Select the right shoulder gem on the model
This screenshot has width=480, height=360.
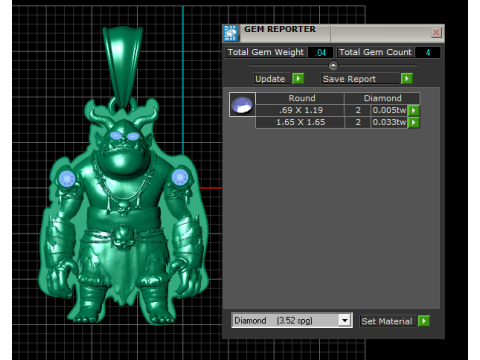click(180, 177)
